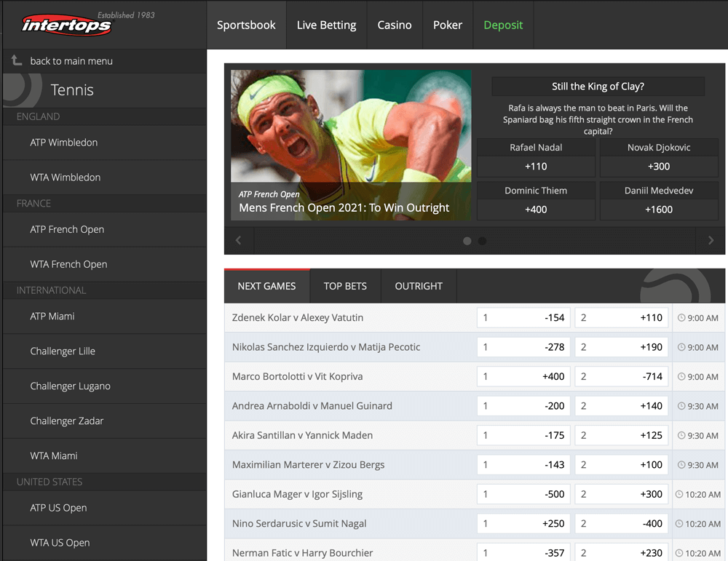
Task: Open the Poker section
Action: (448, 25)
